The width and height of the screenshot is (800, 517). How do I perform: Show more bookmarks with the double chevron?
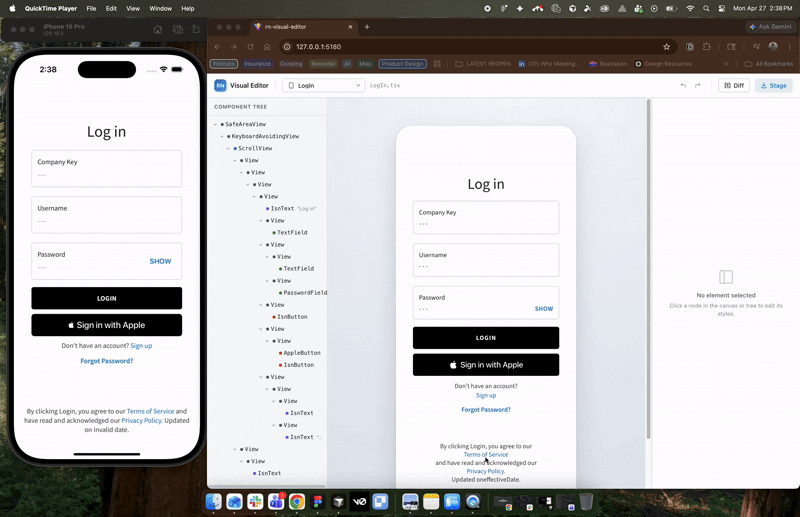[726, 64]
